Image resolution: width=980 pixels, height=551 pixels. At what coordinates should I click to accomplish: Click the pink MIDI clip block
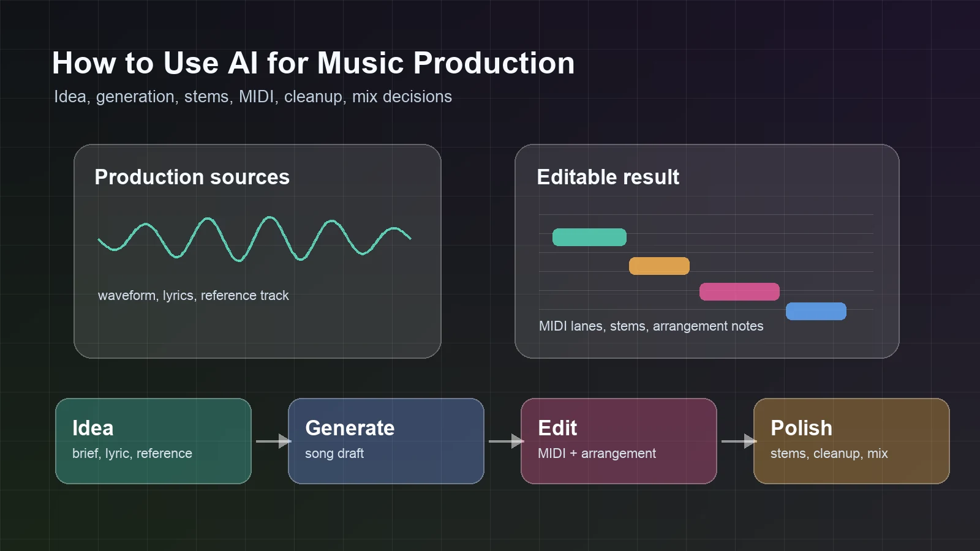coord(739,291)
